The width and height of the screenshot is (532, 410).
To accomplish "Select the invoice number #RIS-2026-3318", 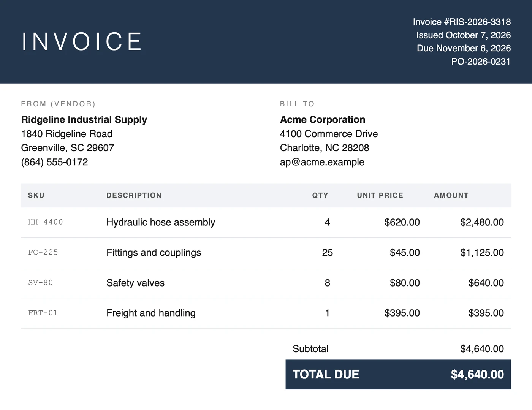I will [477, 22].
